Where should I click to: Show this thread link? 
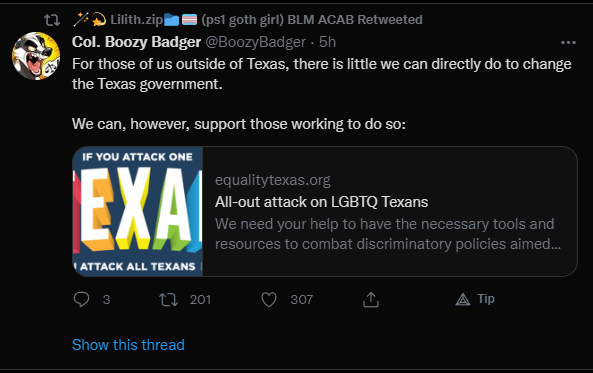128,345
